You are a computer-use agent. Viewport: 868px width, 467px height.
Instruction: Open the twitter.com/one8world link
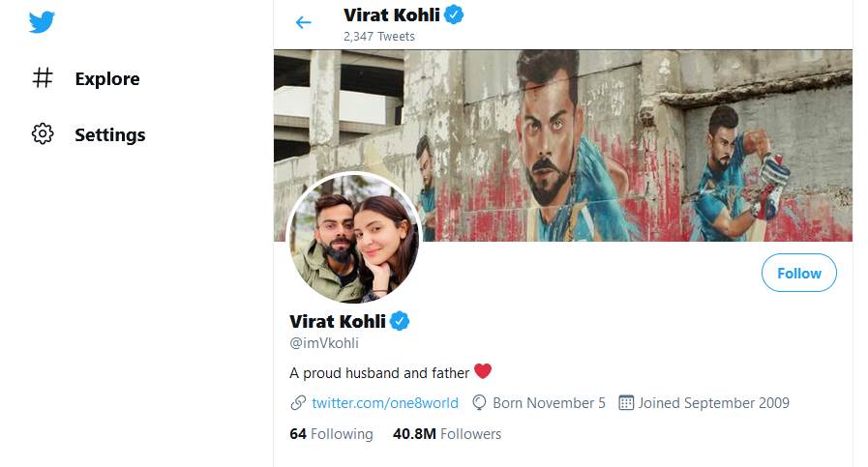click(384, 402)
